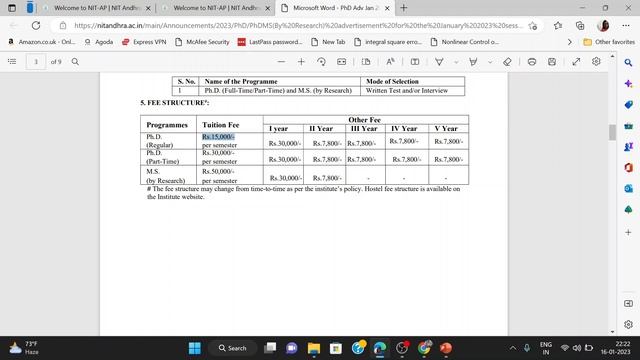The width and height of the screenshot is (640, 360).
Task: Open the McAfee Security bookmark
Action: click(202, 42)
